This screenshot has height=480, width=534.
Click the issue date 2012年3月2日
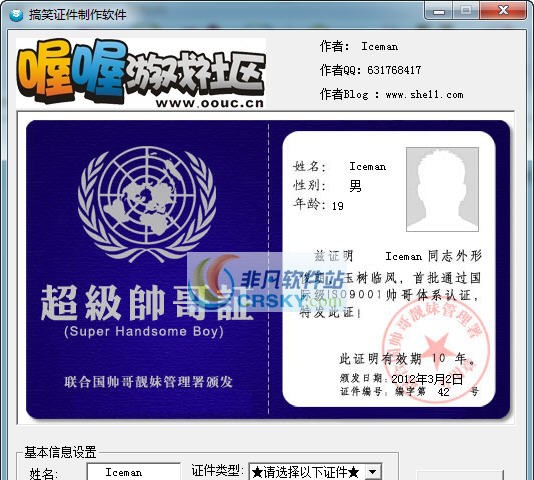coord(427,379)
